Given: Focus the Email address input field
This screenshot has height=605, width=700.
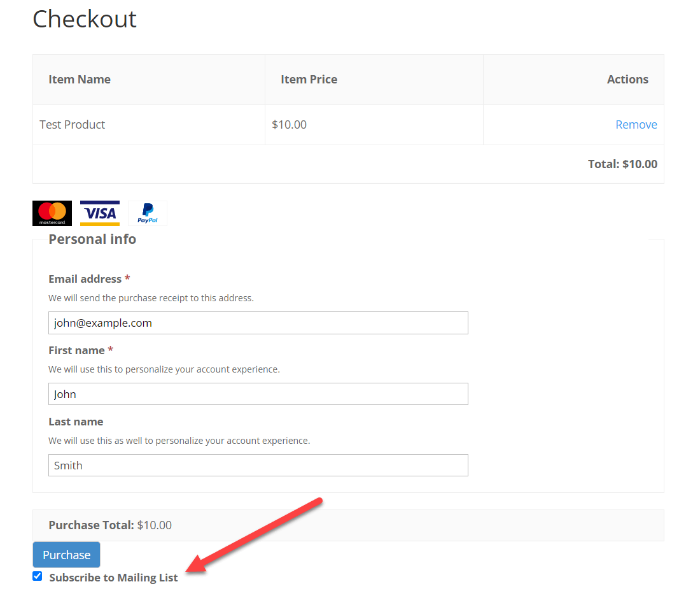Looking at the screenshot, I should (258, 323).
